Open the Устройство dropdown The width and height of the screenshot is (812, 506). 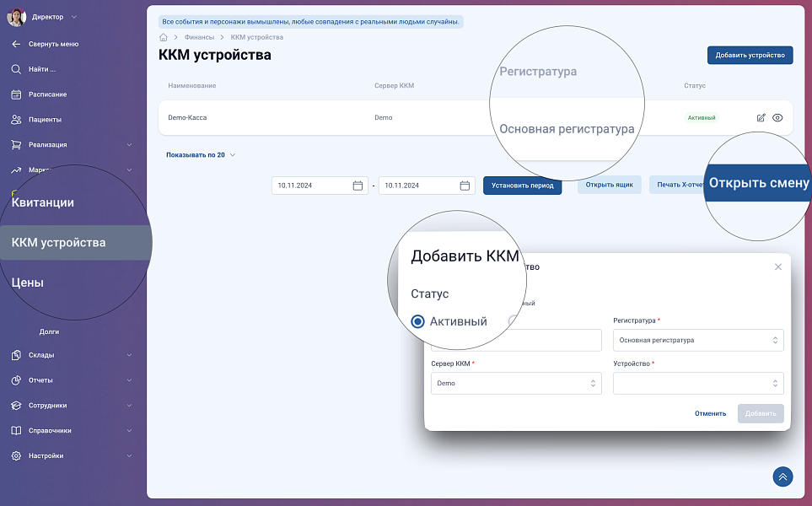pyautogui.click(x=698, y=383)
